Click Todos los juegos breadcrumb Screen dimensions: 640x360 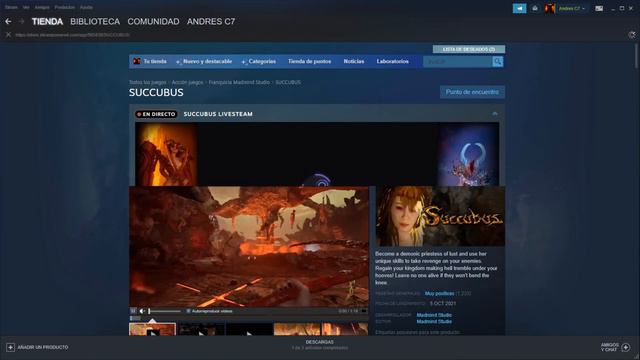pyautogui.click(x=148, y=82)
